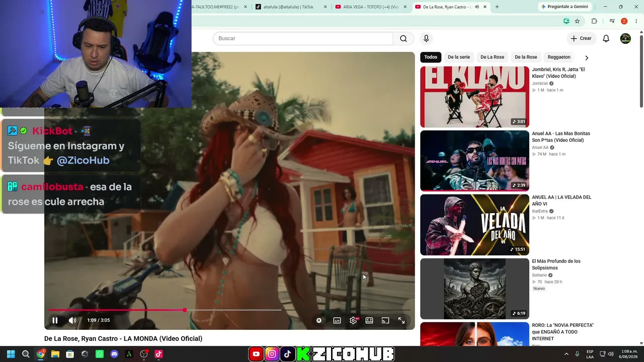This screenshot has height=362, width=644.
Task: Open Anuel AA Las Mas Bonitas thumbnail
Action: pyautogui.click(x=474, y=161)
